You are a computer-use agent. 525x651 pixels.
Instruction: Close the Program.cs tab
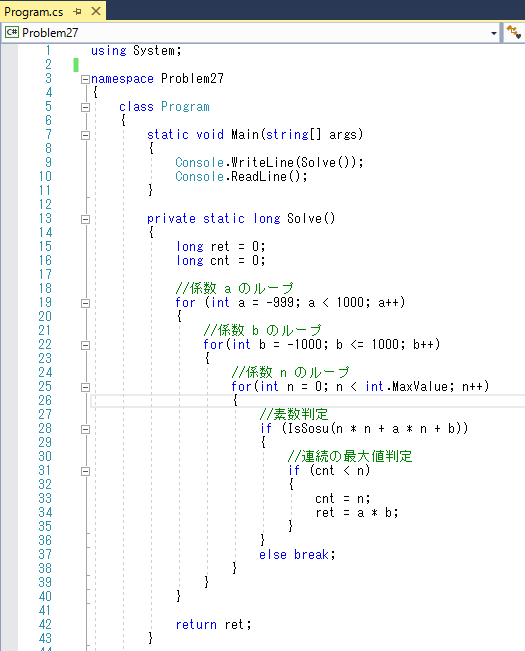pyautogui.click(x=96, y=11)
